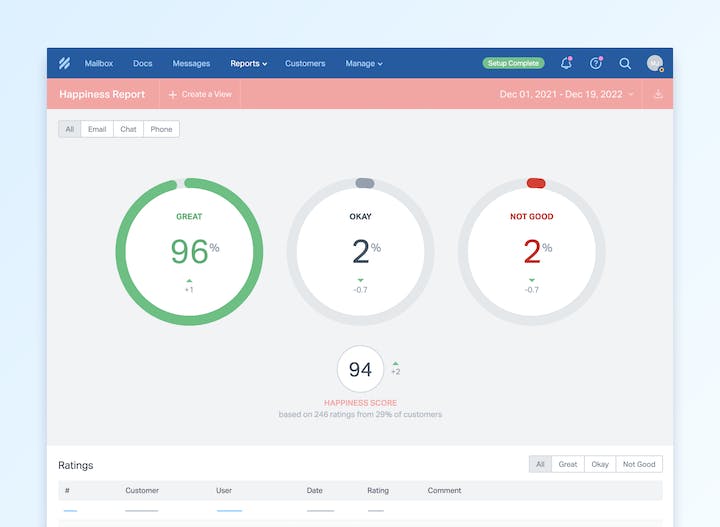Open the user avatar menu

click(x=655, y=63)
